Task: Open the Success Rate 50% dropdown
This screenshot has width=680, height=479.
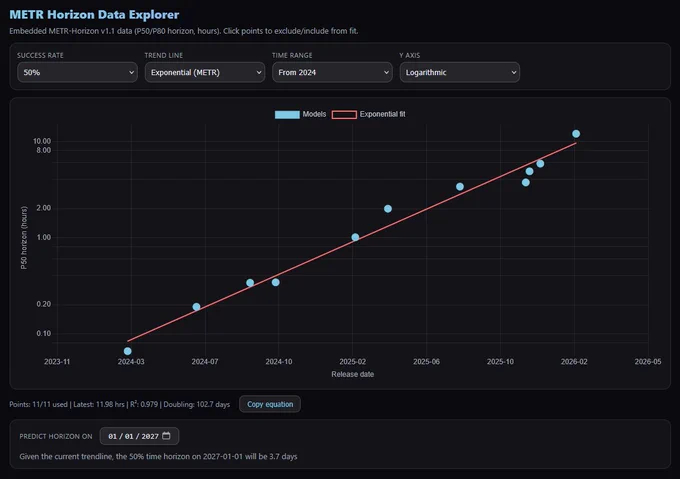Action: coord(77,72)
